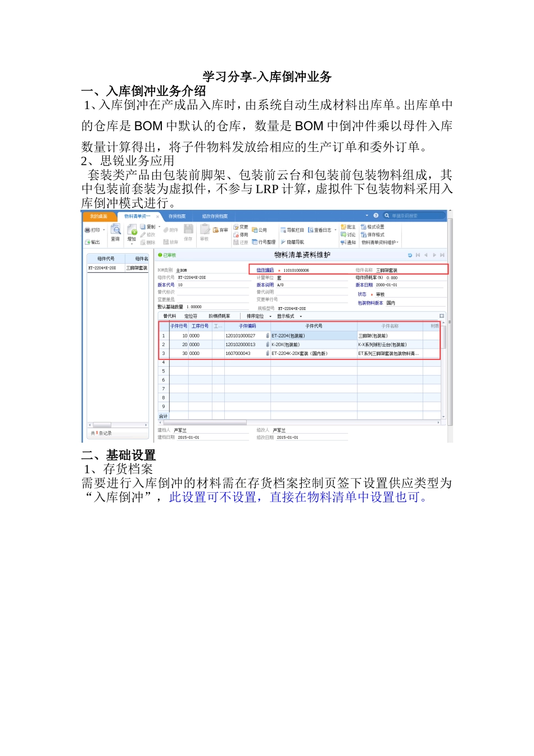
Task: Click the 通知 notify icon
Action: tap(343, 242)
